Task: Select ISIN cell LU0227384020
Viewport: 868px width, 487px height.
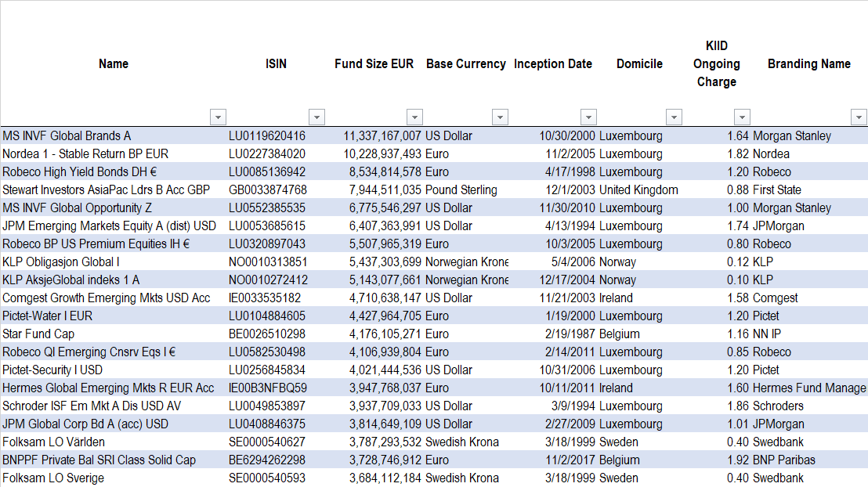Action: point(267,154)
